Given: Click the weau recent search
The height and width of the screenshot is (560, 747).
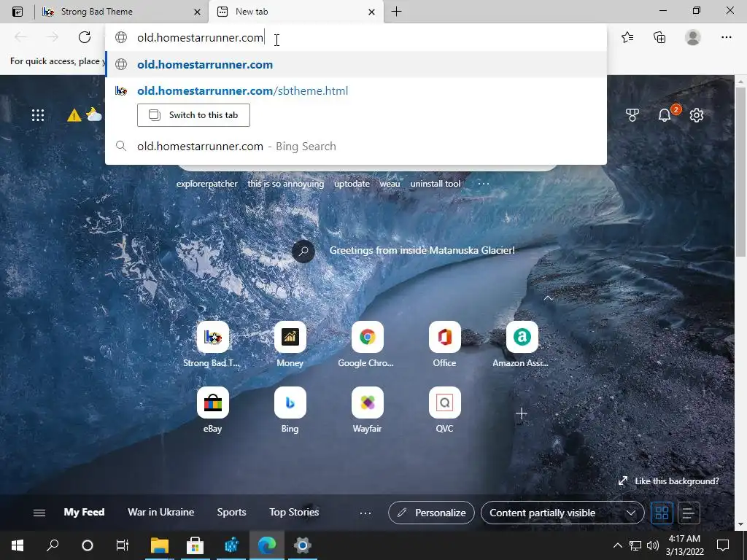Looking at the screenshot, I should coord(390,184).
